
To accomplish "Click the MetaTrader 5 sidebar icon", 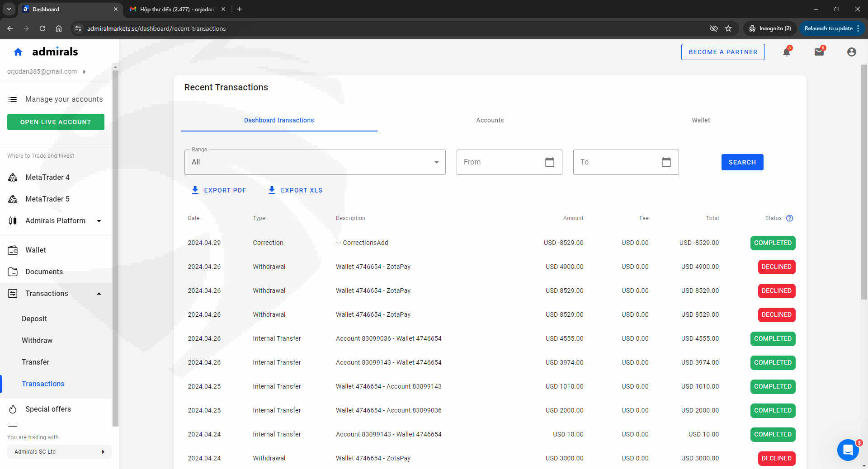I will (x=13, y=199).
